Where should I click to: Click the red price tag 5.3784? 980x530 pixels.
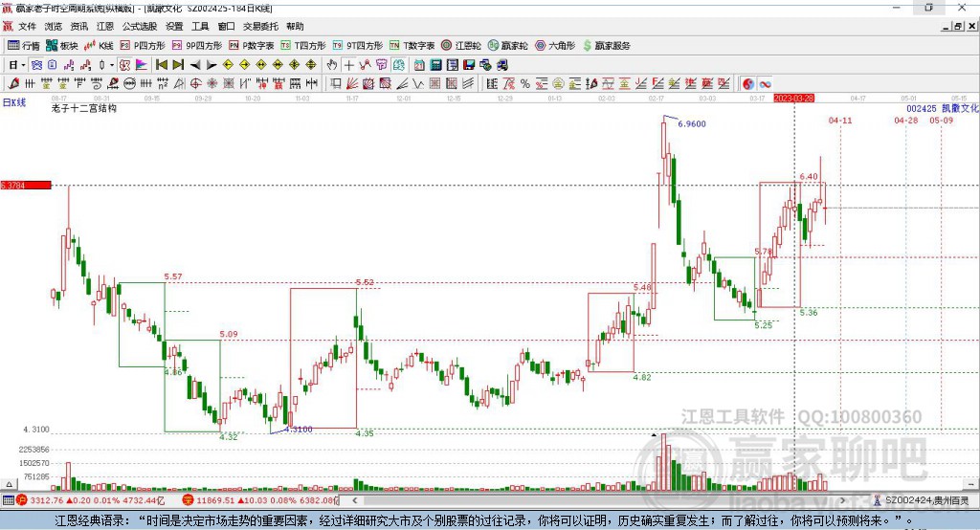[26, 185]
